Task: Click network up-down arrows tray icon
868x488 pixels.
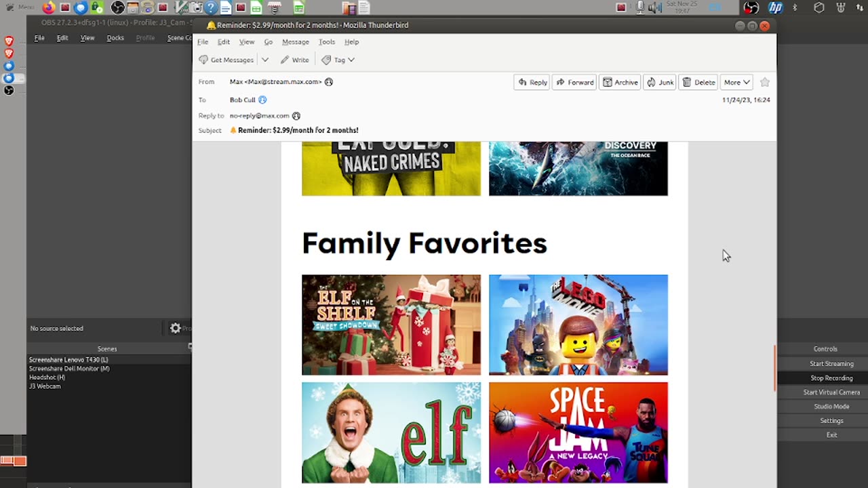Action: pos(860,7)
